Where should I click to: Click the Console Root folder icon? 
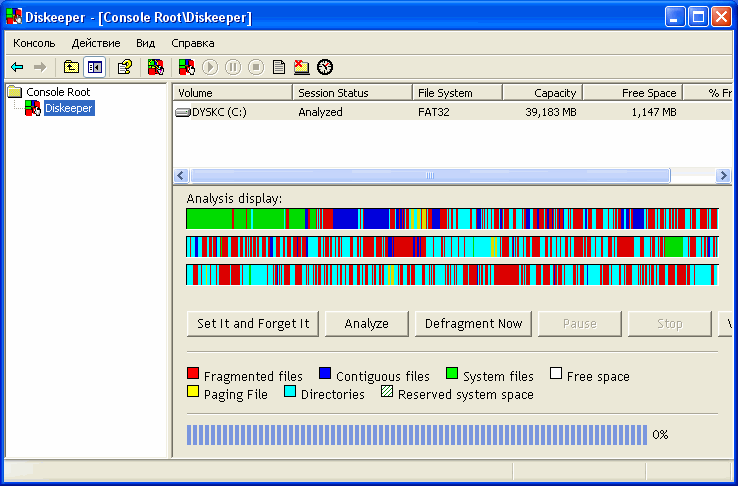pyautogui.click(x=15, y=92)
